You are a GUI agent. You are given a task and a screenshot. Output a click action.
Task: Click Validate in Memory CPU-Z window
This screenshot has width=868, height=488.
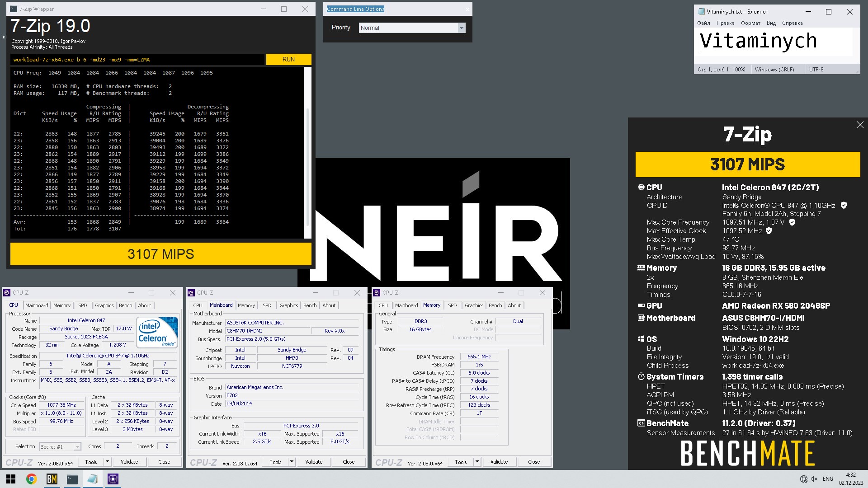(499, 462)
